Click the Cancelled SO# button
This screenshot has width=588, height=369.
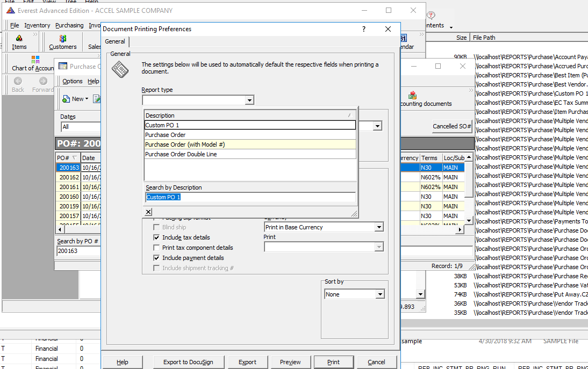coord(452,126)
